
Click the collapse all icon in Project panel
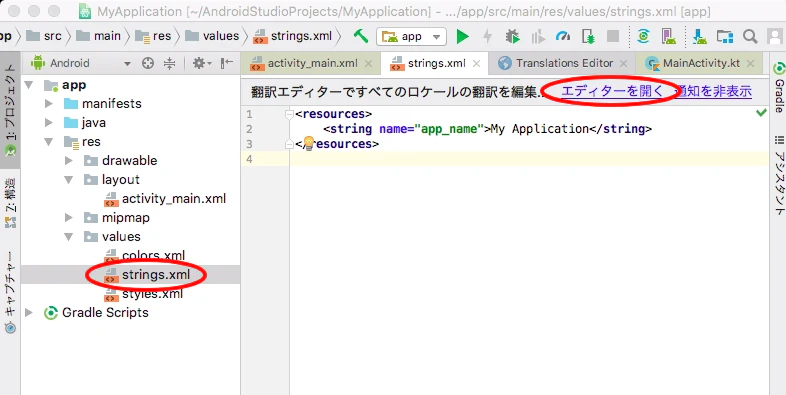tap(170, 63)
